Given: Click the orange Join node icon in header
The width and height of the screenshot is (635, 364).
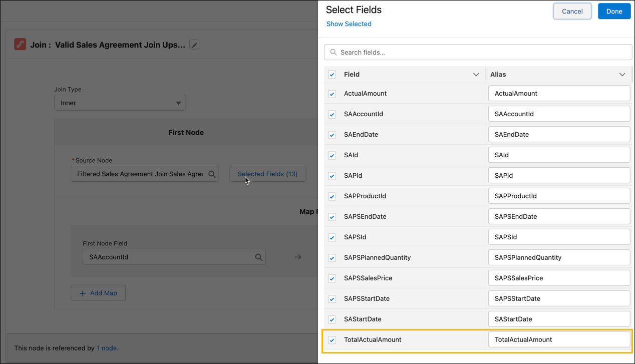Looking at the screenshot, I should tap(20, 44).
